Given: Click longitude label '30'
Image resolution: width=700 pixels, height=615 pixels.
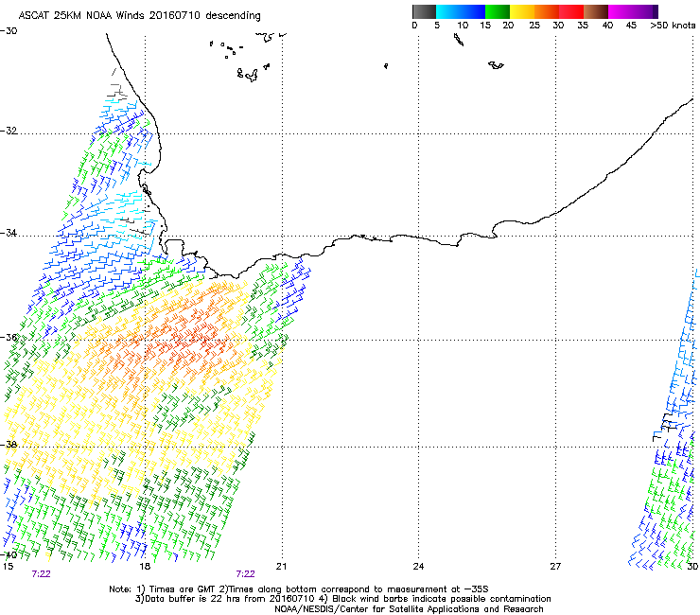Looking at the screenshot, I should coord(692,567).
